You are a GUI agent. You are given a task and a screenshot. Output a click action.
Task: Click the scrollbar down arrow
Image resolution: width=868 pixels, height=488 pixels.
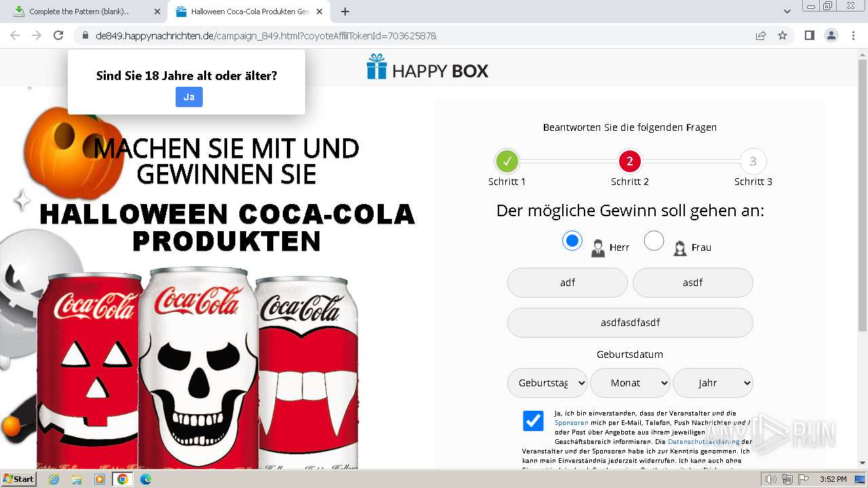(863, 463)
